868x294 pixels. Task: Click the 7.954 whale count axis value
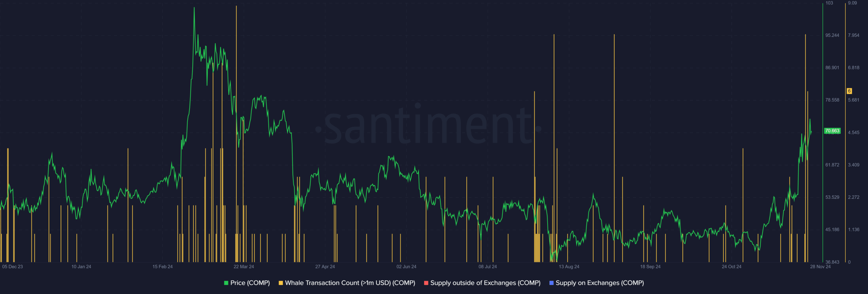(854, 35)
